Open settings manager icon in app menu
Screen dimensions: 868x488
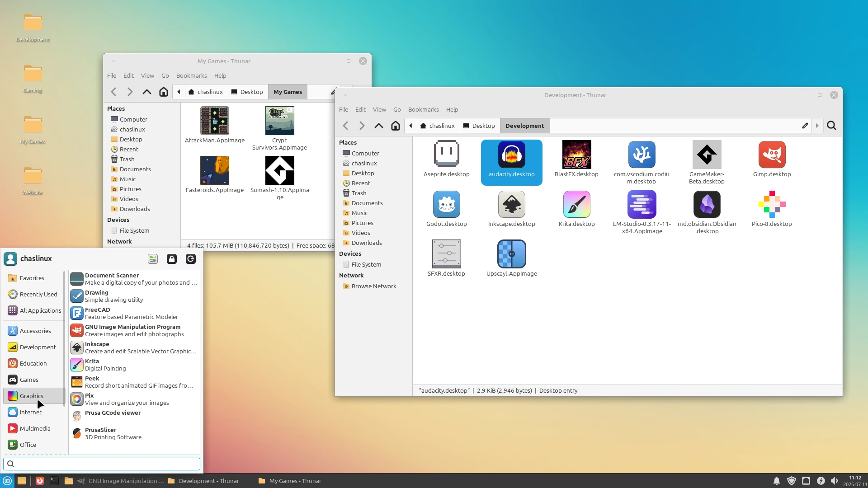(x=153, y=258)
